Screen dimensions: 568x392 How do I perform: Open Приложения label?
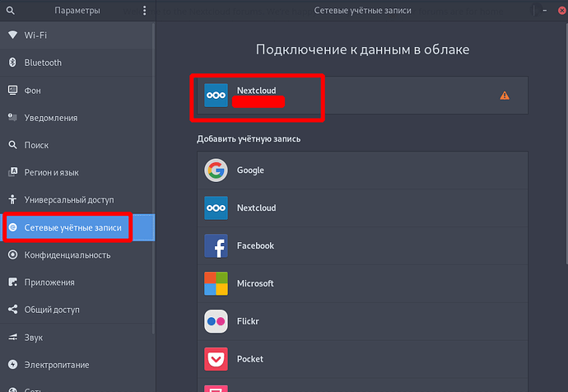(x=49, y=282)
